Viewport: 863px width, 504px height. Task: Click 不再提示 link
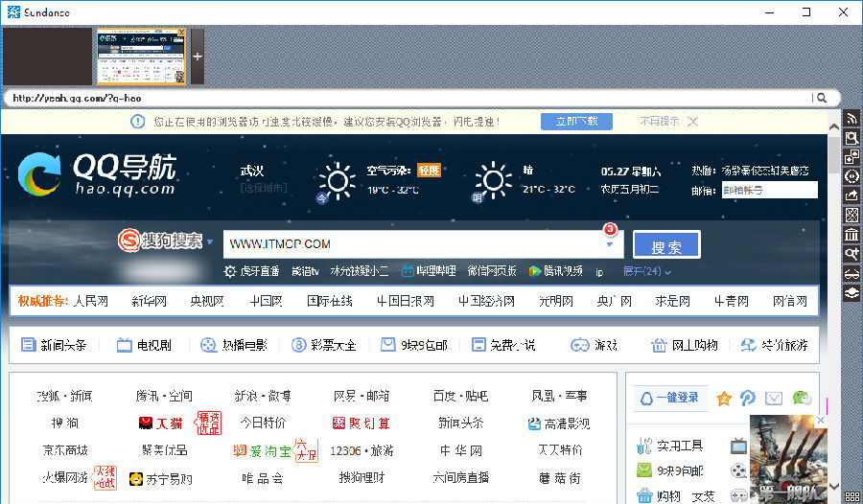pos(660,122)
